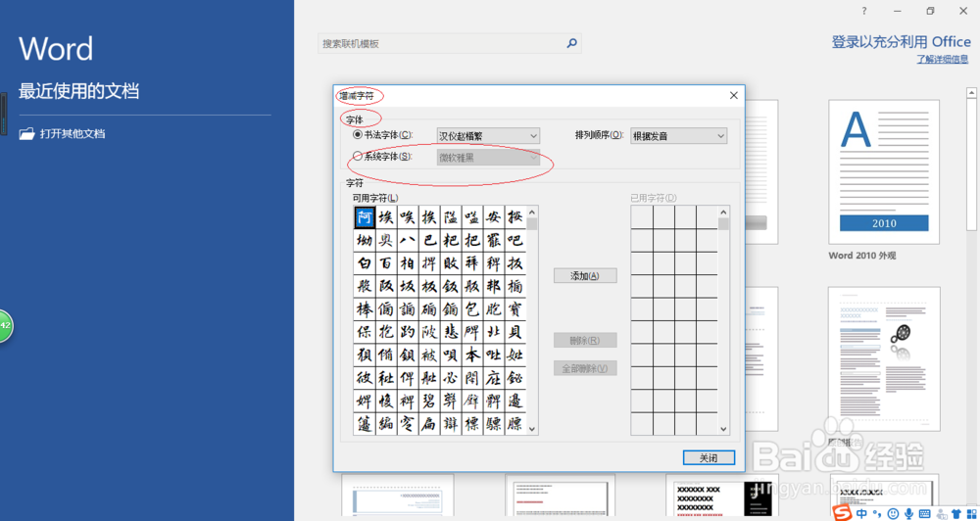Click down arrow of 可用字符 scrollbar
Screen dimensions: 980x521
coord(532,429)
